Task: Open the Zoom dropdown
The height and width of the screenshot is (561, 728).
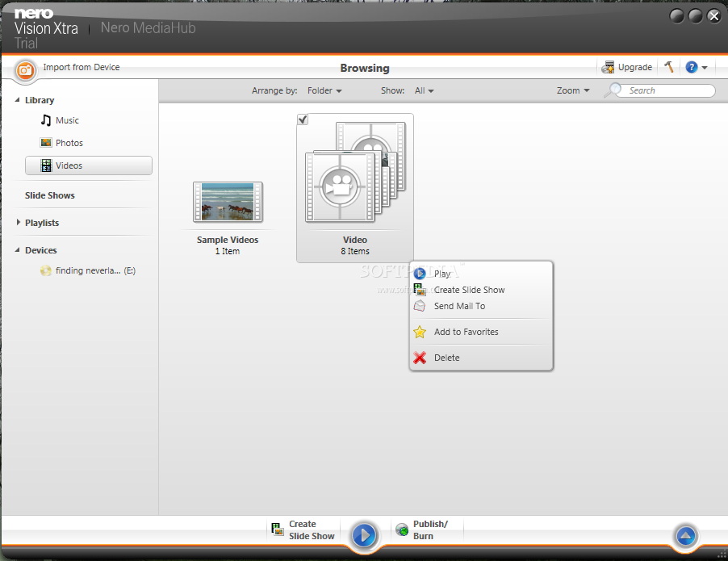Action: 573,90
